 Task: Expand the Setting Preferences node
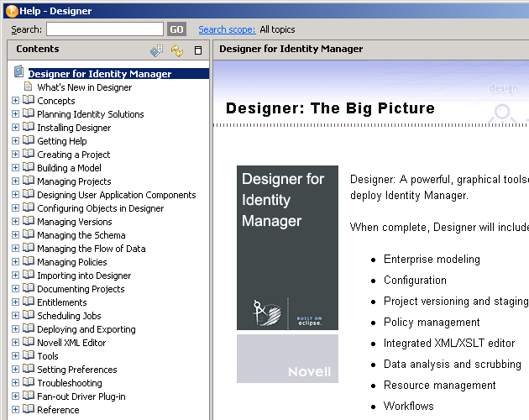point(15,369)
